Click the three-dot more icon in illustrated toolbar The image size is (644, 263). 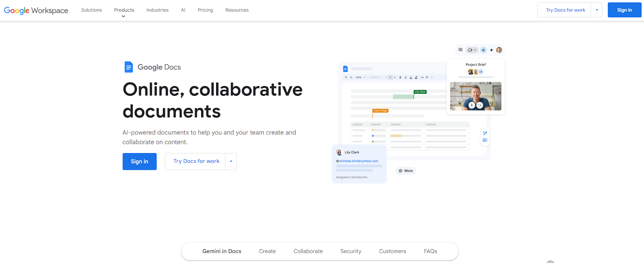(432, 77)
